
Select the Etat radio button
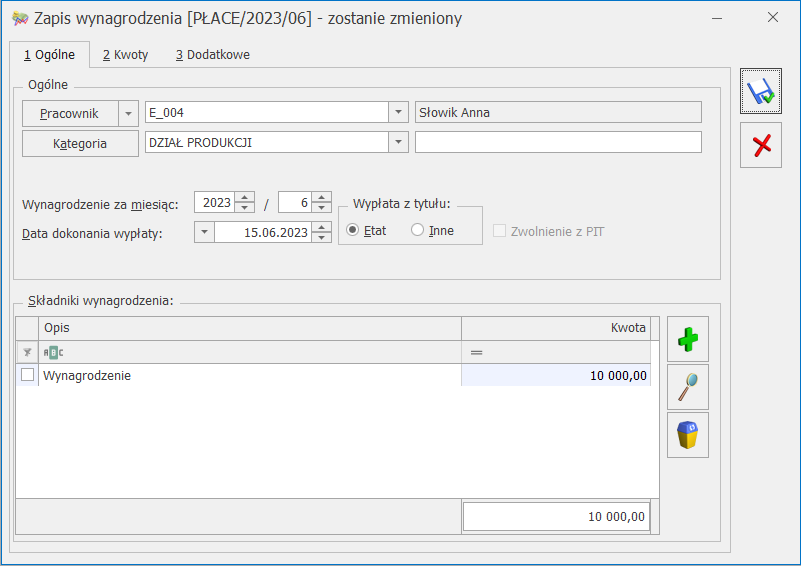[x=352, y=230]
